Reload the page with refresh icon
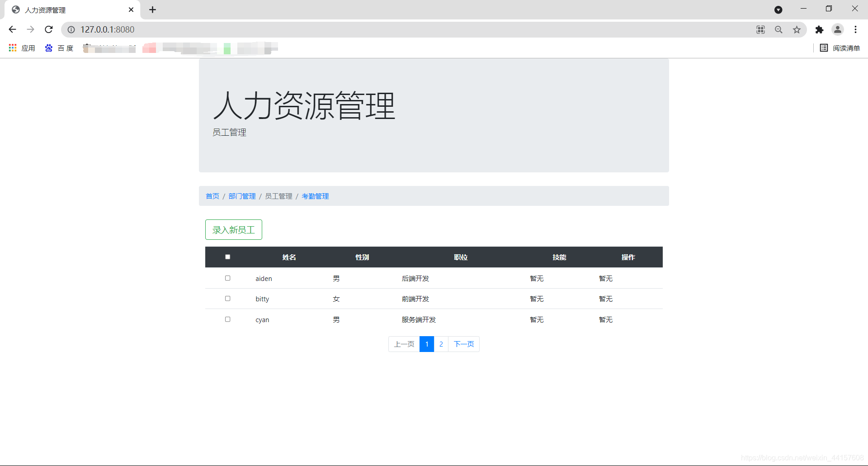Screen dimensions: 868x466 click(48, 29)
